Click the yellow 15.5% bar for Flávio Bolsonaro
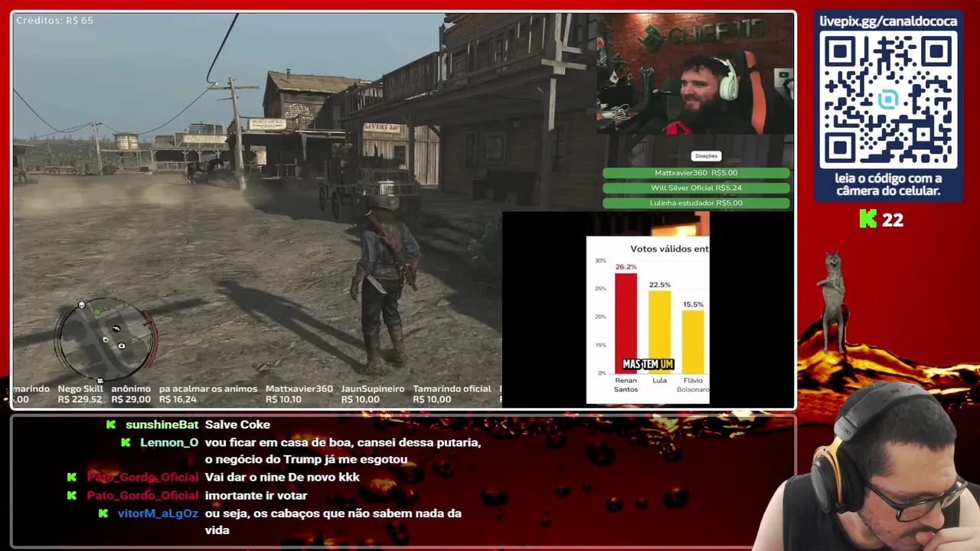Screen dimensions: 980x551 693,341
